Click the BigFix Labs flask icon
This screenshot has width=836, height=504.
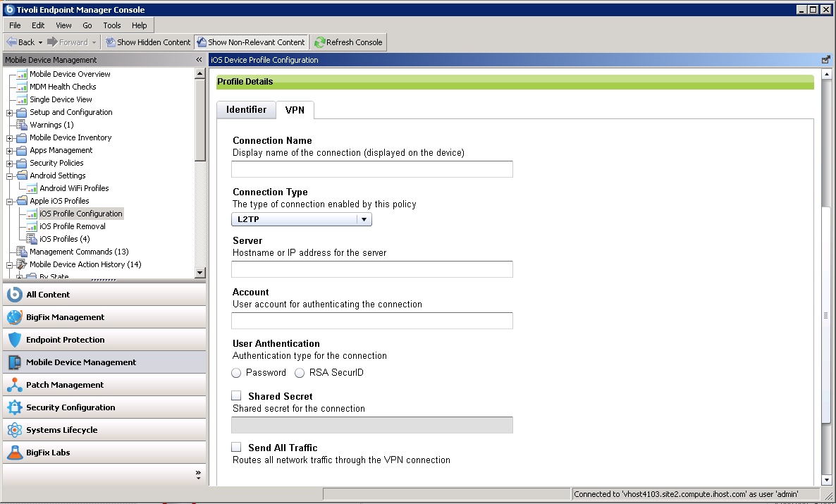point(14,453)
